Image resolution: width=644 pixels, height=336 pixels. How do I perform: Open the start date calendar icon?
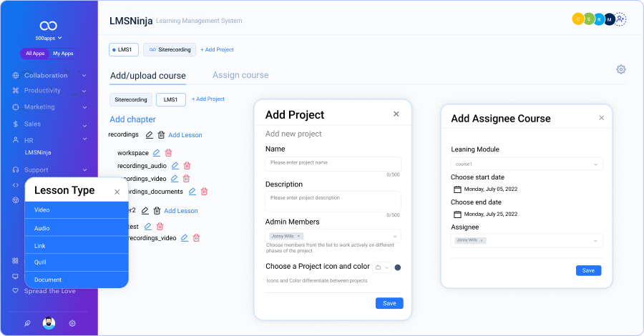[457, 189]
